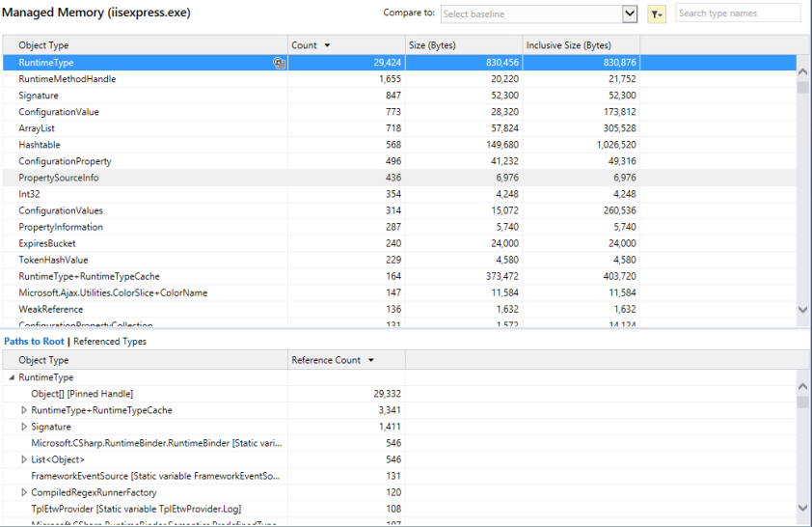This screenshot has width=812, height=527.
Task: Select the FrameworkEventSource static variable row
Action: 399,476
